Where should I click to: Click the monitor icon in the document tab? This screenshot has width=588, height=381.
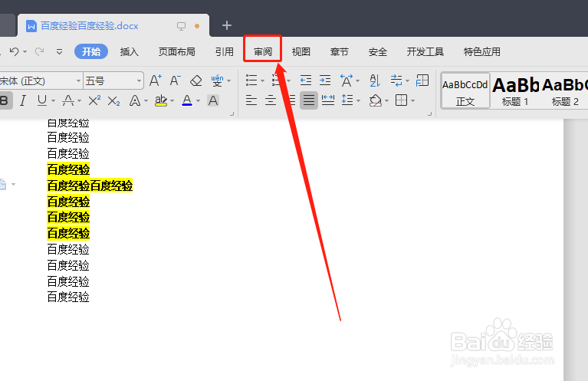click(x=181, y=26)
